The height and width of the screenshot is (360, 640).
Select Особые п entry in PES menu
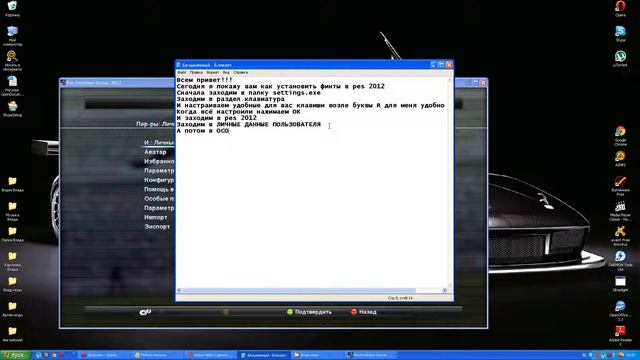(159, 198)
